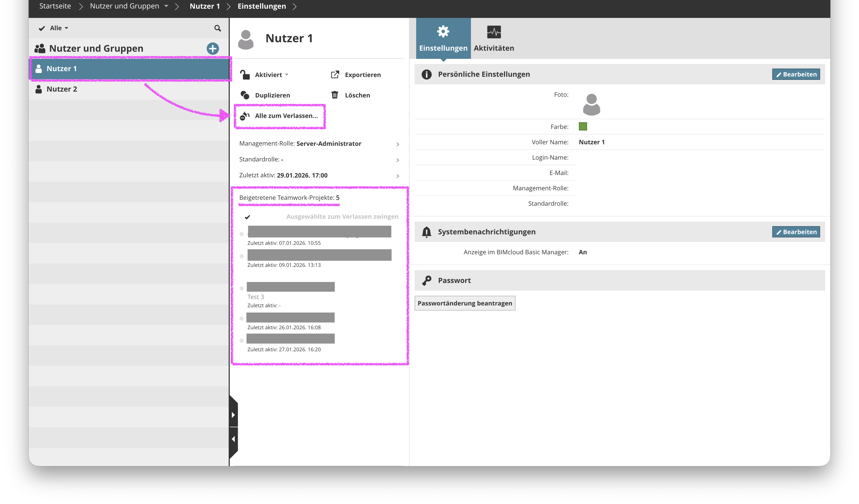The height and width of the screenshot is (504, 859).
Task: Click the Test 3 project label
Action: point(256,297)
